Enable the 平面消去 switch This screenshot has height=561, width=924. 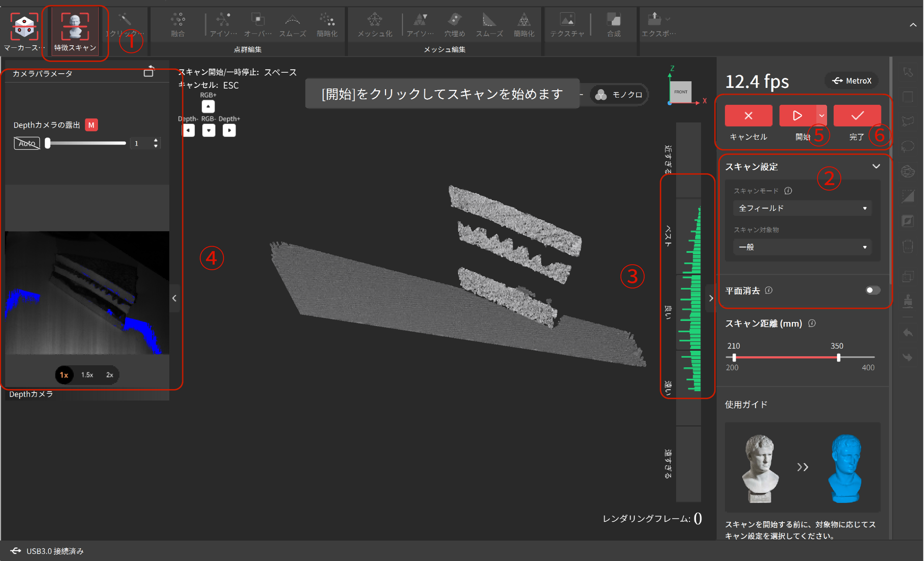click(873, 290)
